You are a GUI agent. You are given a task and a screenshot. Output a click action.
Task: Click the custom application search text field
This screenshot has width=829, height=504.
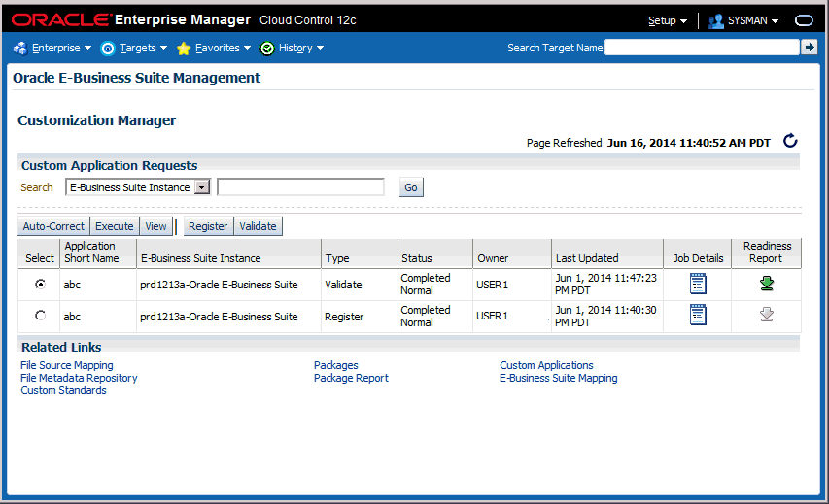tap(301, 187)
